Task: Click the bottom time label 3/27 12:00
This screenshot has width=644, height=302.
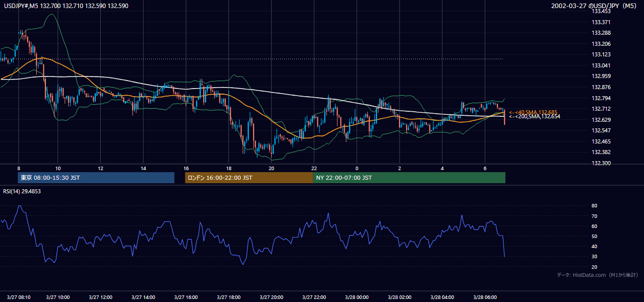Action: [x=100, y=297]
